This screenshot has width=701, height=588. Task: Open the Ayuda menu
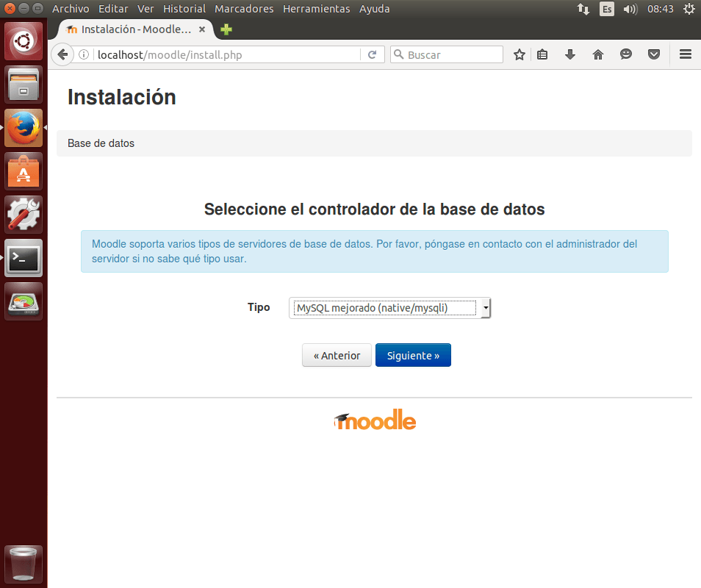pyautogui.click(x=375, y=9)
